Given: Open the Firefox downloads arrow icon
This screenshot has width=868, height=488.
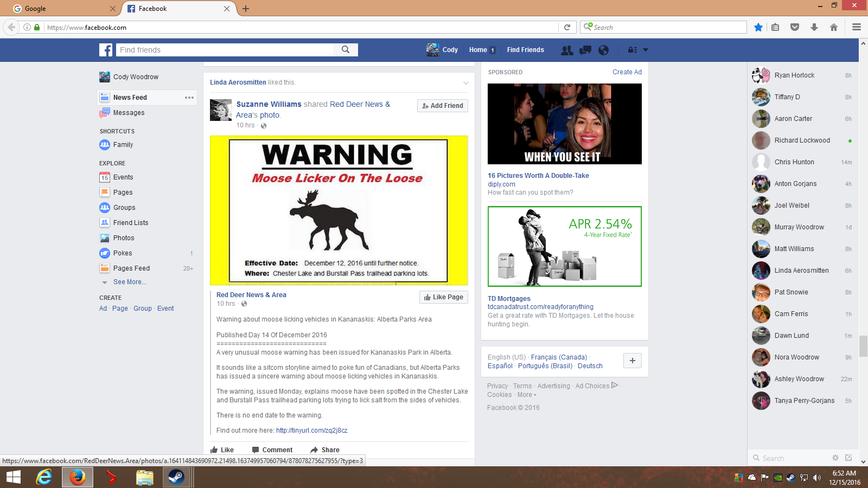Looking at the screenshot, I should [814, 27].
